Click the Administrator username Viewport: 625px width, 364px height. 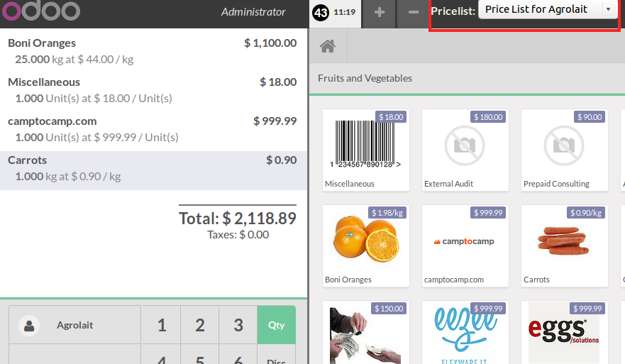[253, 12]
